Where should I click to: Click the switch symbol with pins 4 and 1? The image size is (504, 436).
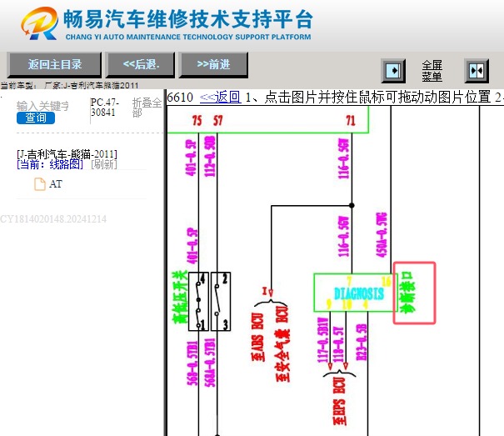198,302
